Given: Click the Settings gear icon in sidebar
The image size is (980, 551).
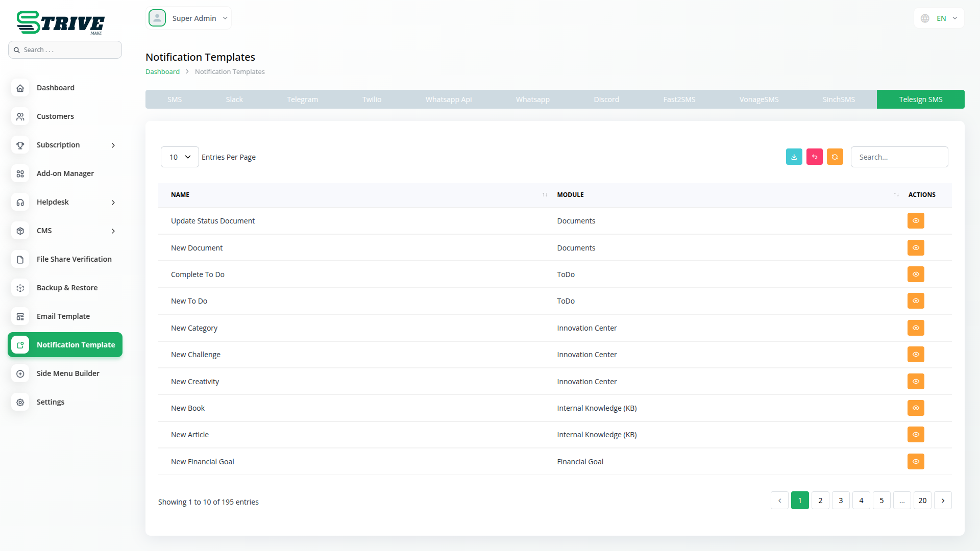Looking at the screenshot, I should (20, 402).
